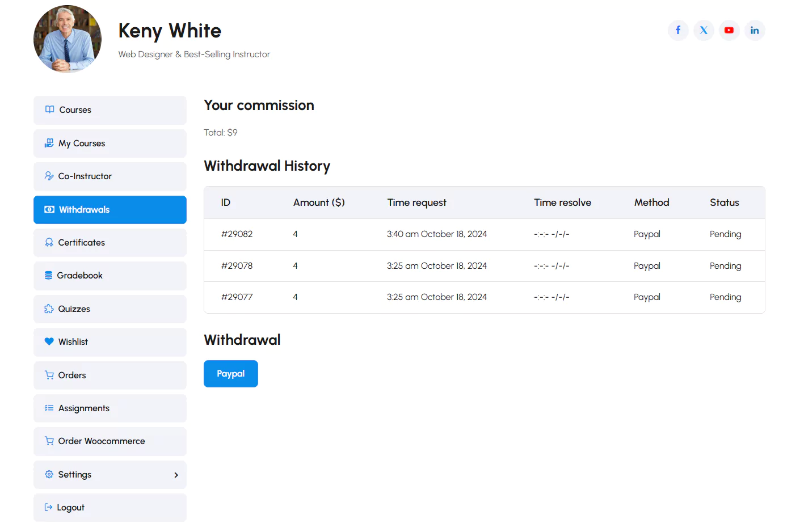800x532 pixels.
Task: Click the Time resolve column header
Action: click(562, 202)
